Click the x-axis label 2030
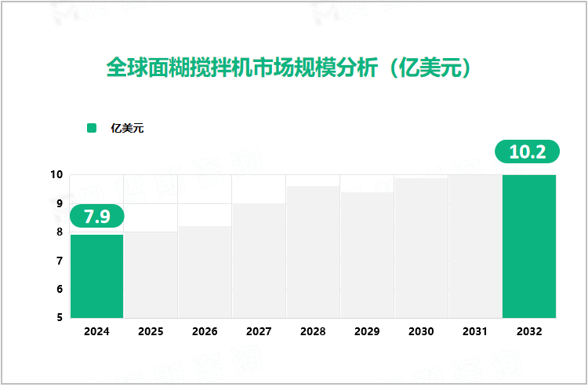This screenshot has height=387, width=588. click(421, 331)
